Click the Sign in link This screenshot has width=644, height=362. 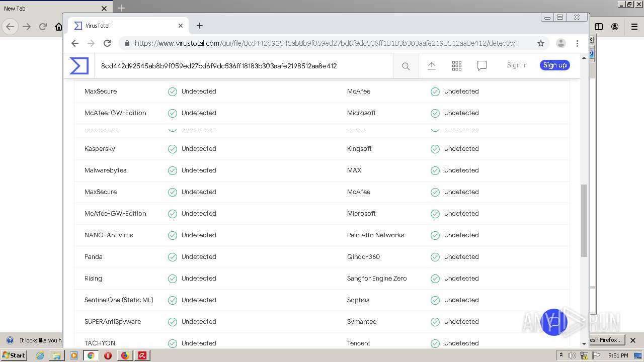tap(517, 65)
